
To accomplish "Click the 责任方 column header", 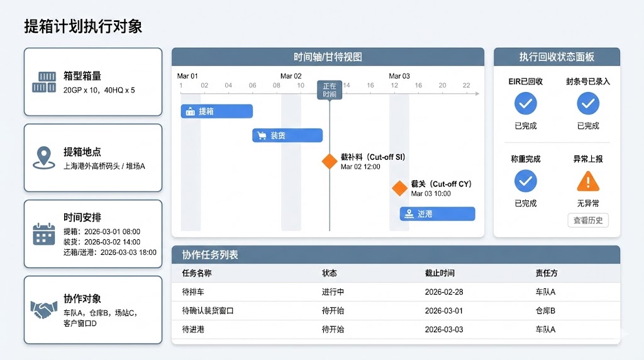I will [547, 273].
